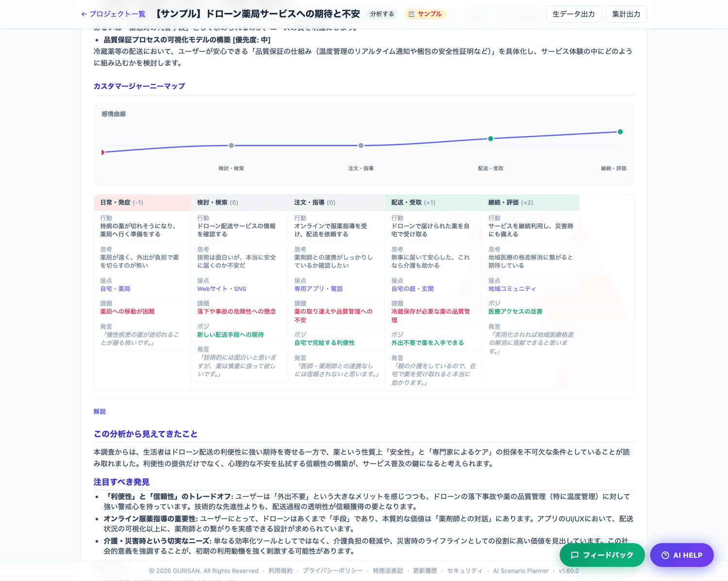728x581 pixels.
Task: Click the 注文・指導 (0) column header
Action: (336, 202)
